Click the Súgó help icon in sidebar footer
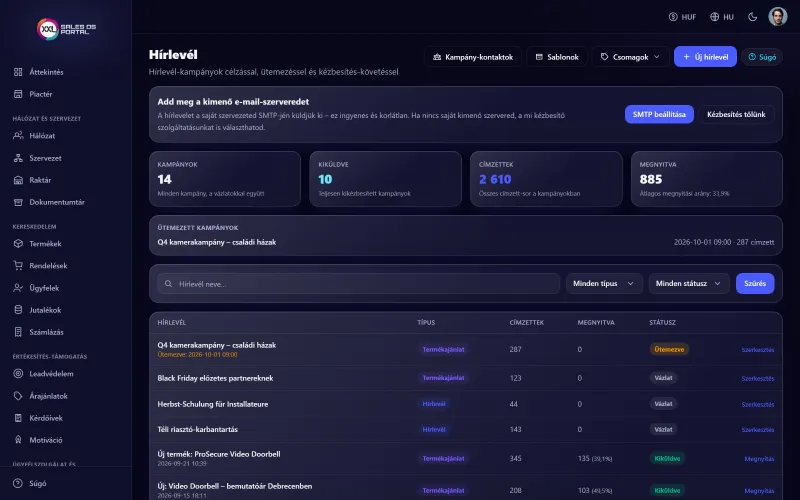Viewport: 800px width, 500px height. pos(18,483)
